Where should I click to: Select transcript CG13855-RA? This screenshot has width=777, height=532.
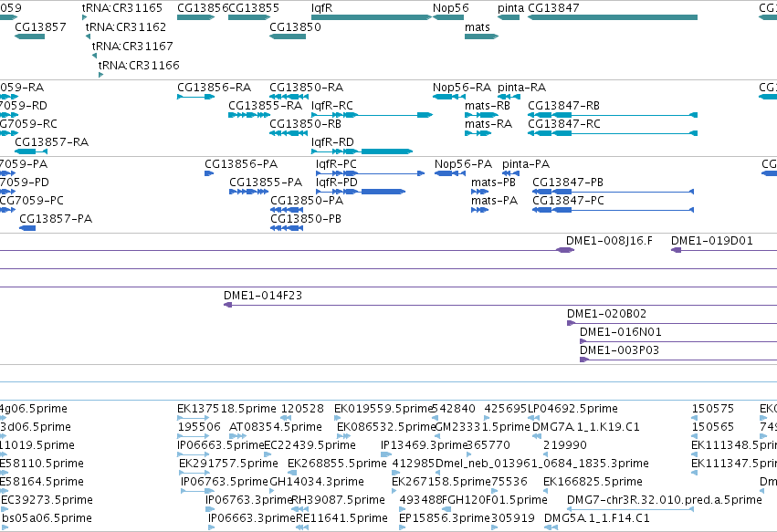[x=249, y=115]
